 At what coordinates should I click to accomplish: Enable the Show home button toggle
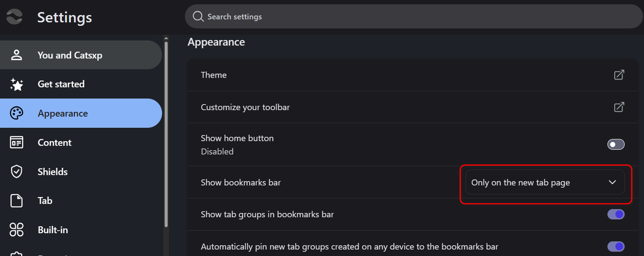[x=616, y=145]
